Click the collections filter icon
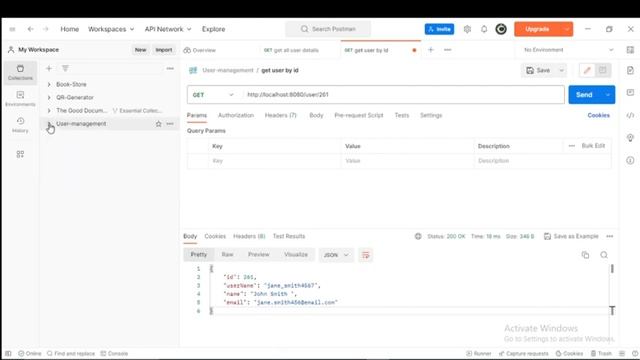 65,69
